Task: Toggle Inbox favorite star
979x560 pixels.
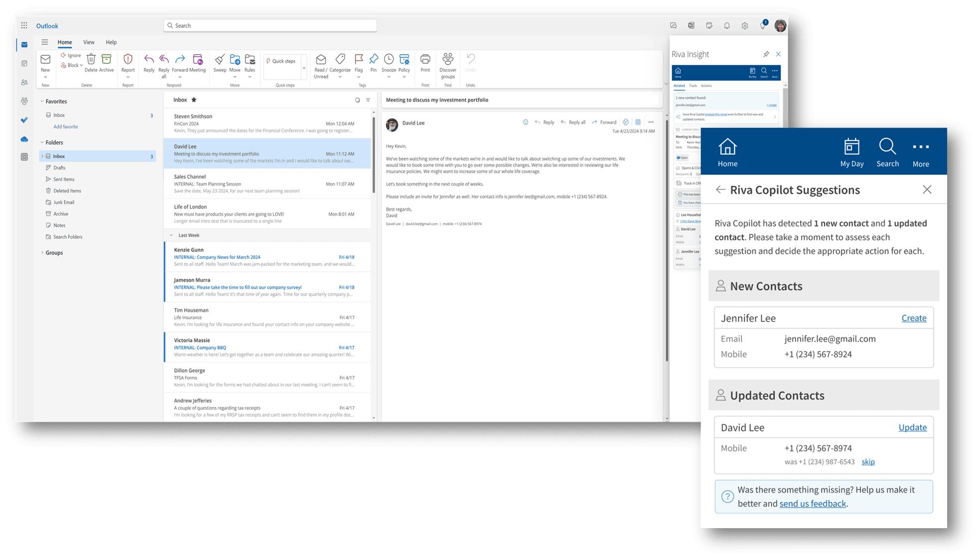Action: pos(194,100)
